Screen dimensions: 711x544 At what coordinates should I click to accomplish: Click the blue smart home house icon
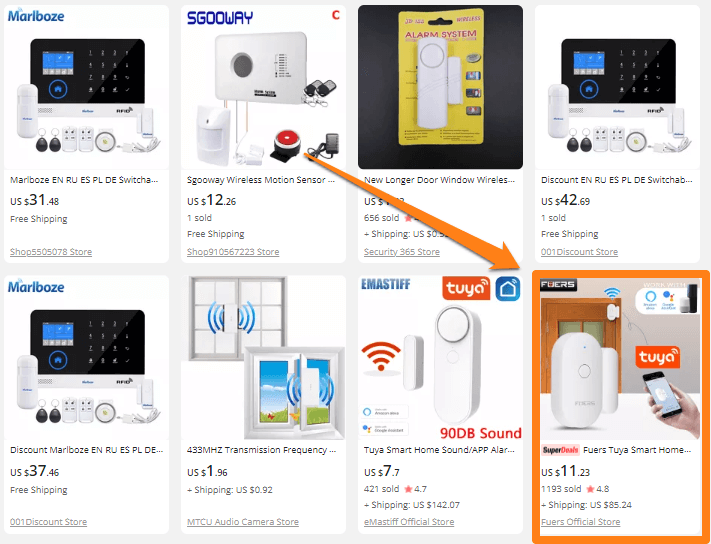point(508,289)
